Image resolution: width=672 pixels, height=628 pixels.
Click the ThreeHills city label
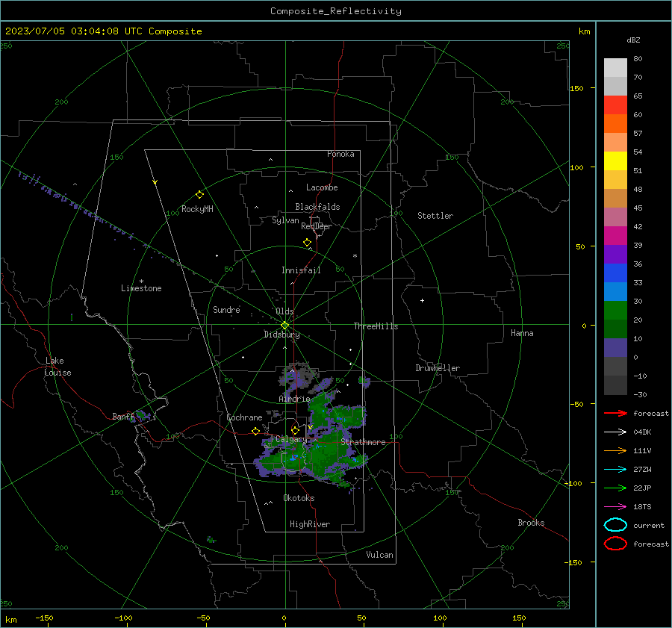click(376, 326)
